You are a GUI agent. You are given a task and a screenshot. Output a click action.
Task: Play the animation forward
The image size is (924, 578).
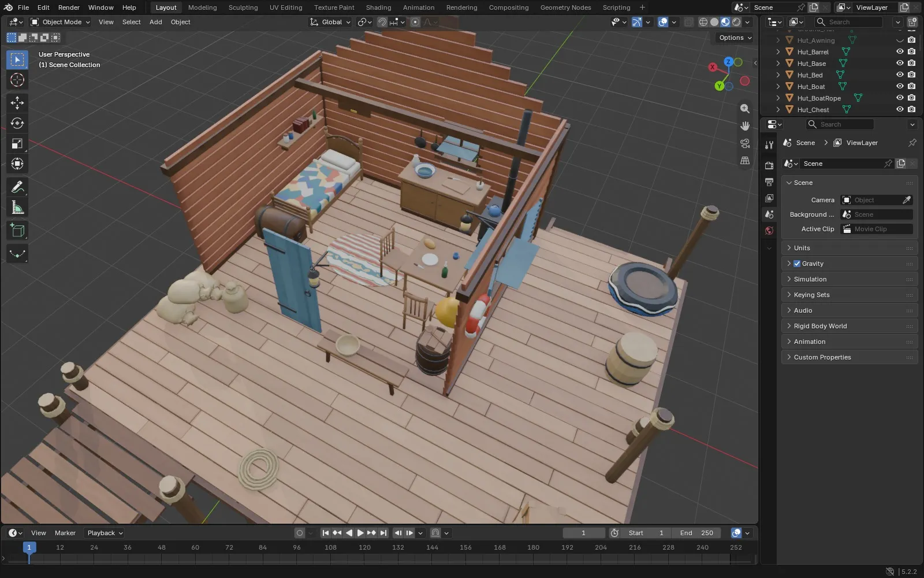360,533
